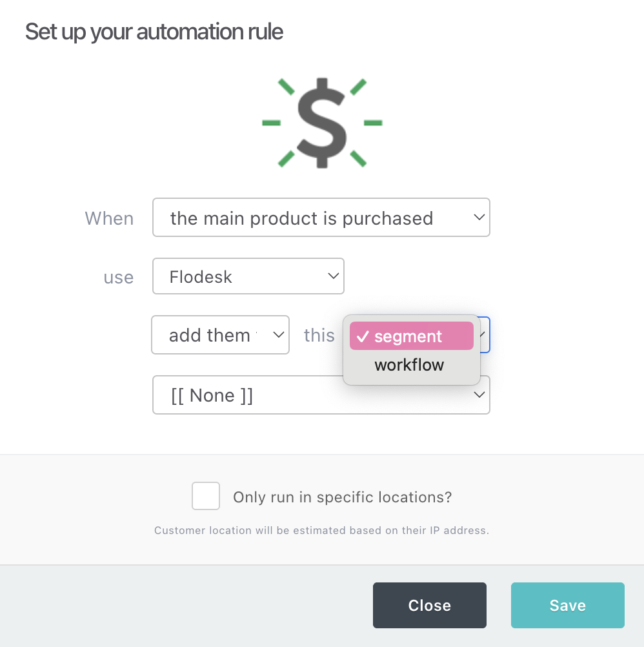The width and height of the screenshot is (644, 647).
Task: Click the 'Only run in specific locations?' label
Action: (x=343, y=497)
